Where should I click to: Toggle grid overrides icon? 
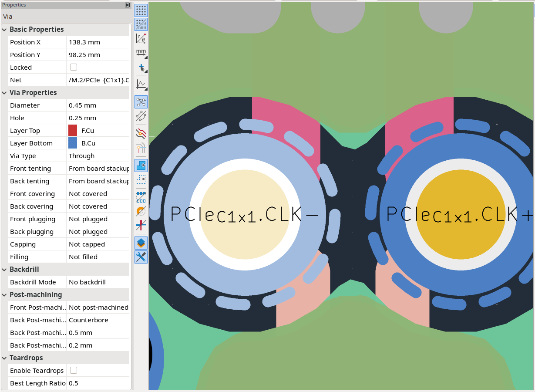pos(141,24)
